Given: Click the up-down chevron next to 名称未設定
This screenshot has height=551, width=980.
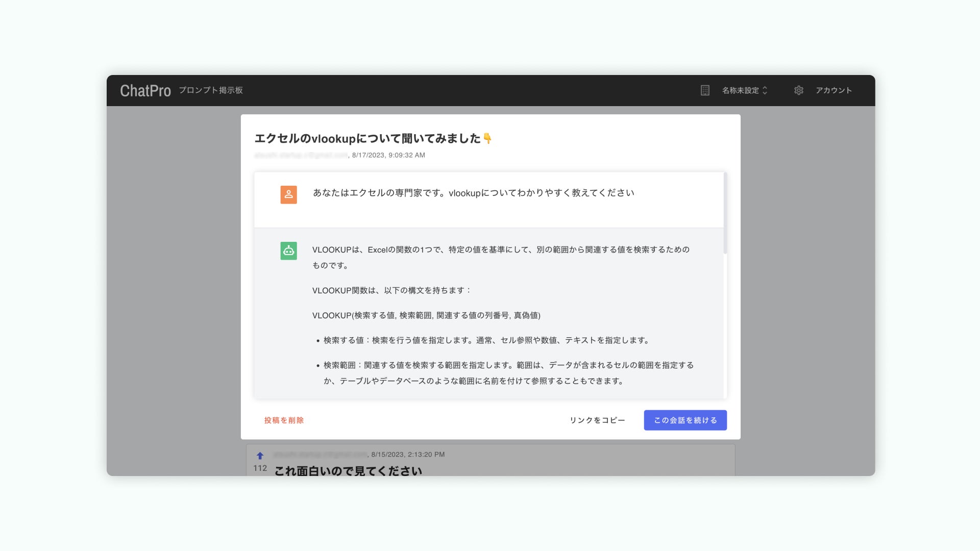Looking at the screenshot, I should tap(765, 90).
